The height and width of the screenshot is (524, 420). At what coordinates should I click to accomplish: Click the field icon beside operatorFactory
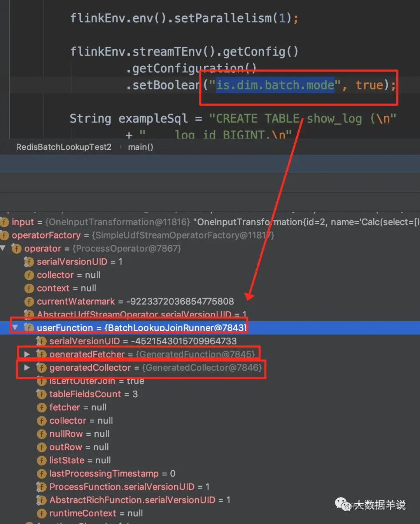click(x=4, y=235)
